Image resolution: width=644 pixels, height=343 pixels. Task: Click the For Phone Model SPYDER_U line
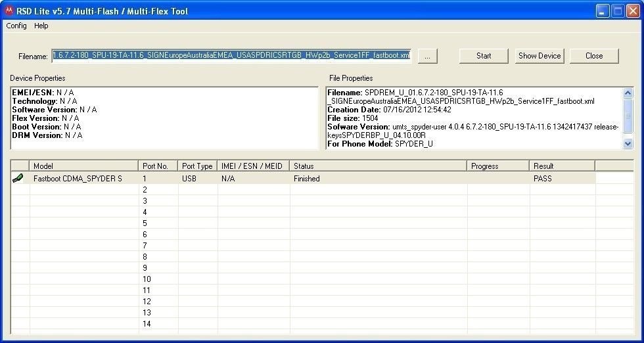click(x=380, y=144)
